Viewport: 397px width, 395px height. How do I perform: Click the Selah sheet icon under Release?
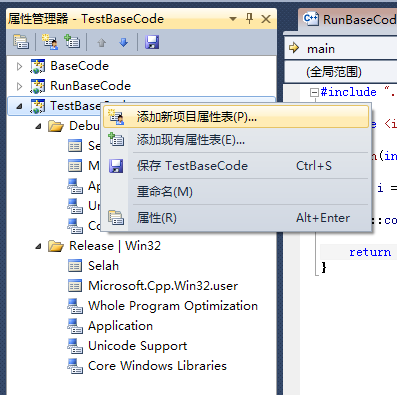[75, 266]
